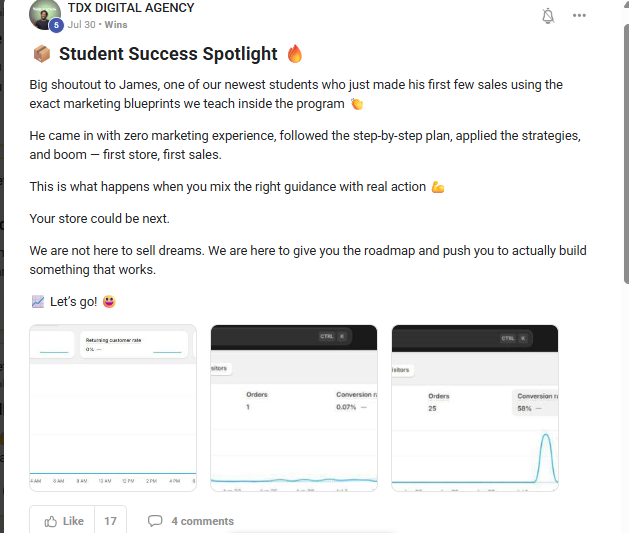Click the clapping hands emoji
The height and width of the screenshot is (533, 629).
click(357, 104)
